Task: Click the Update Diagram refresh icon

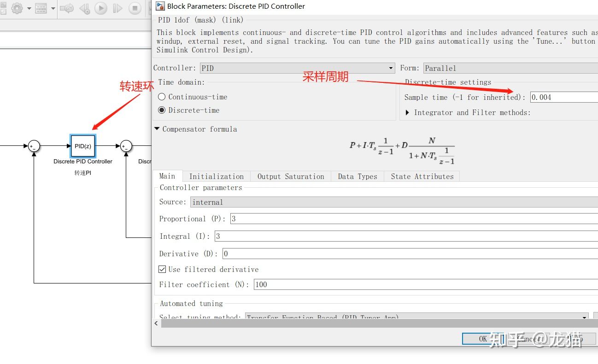Action: (x=67, y=8)
